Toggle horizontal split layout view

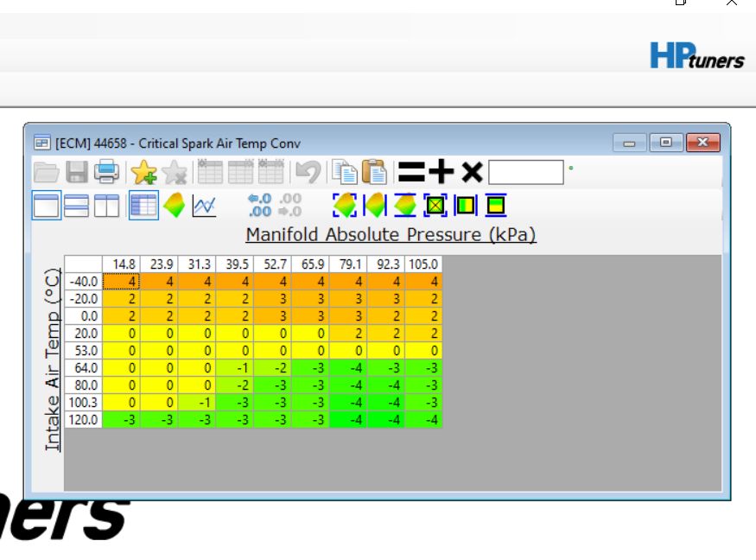tap(77, 206)
